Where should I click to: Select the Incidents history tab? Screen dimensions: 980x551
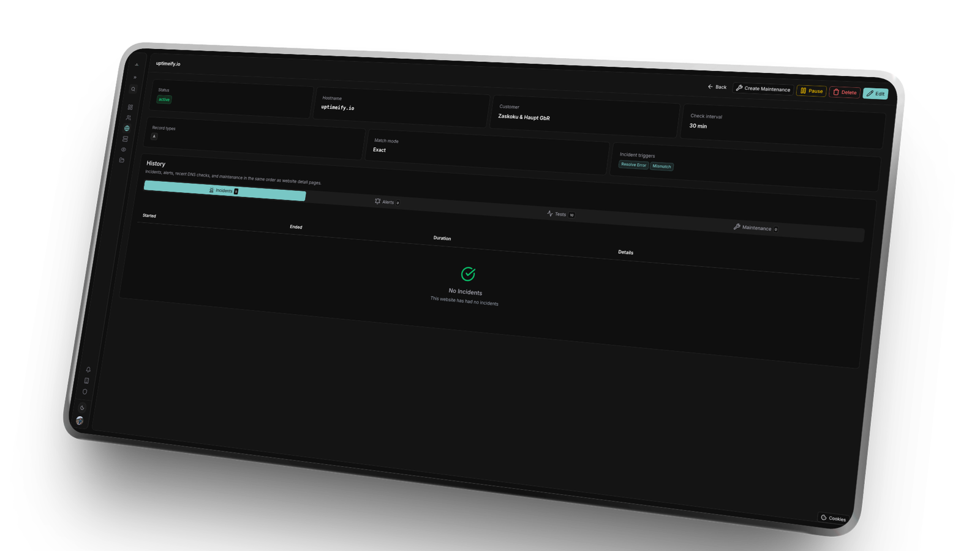pos(225,190)
